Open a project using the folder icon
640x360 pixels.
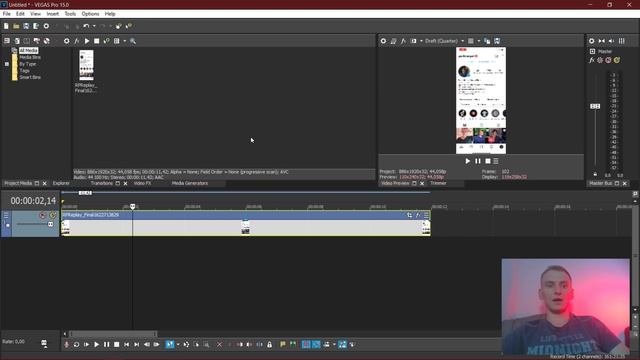16,26
